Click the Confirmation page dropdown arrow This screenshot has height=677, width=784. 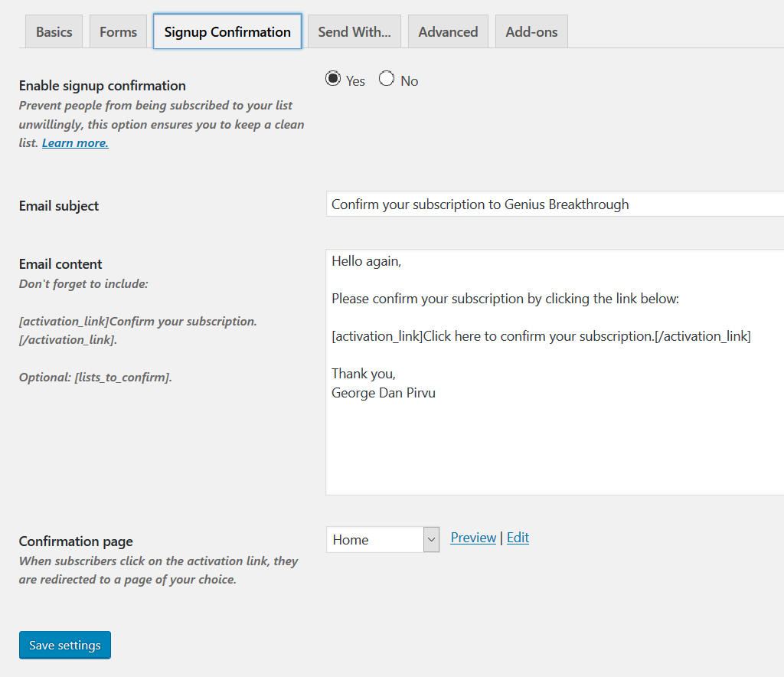tap(431, 539)
